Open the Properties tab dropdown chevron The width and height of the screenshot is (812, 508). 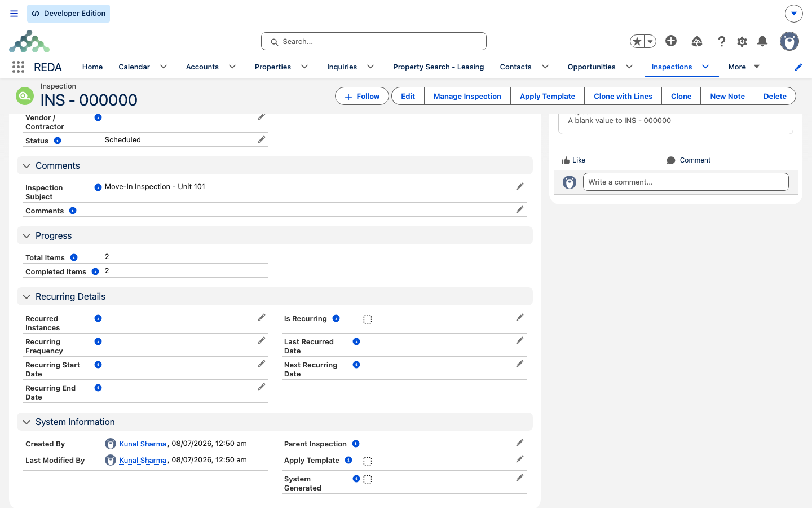pos(304,67)
